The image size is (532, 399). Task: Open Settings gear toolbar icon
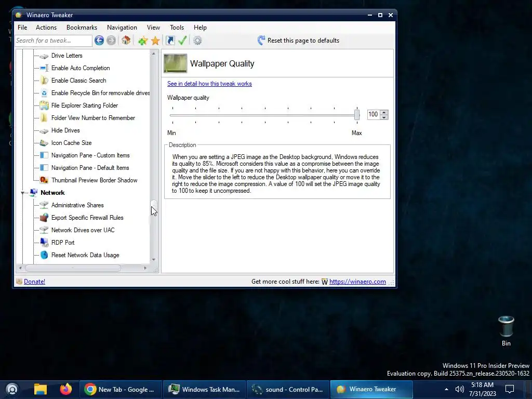197,41
